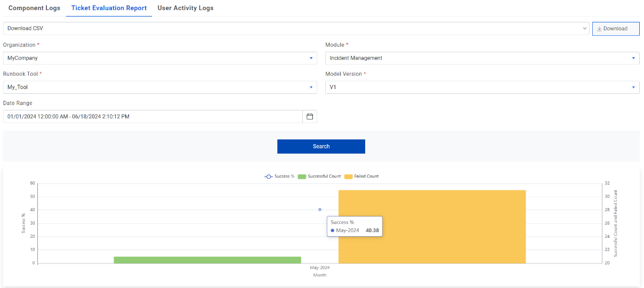The width and height of the screenshot is (644, 288).
Task: Select the Ticket Evaluation Report tab
Action: (109, 8)
